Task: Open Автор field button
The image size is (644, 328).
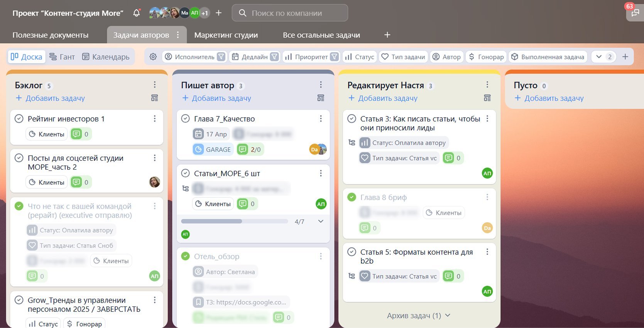Action: click(x=446, y=57)
